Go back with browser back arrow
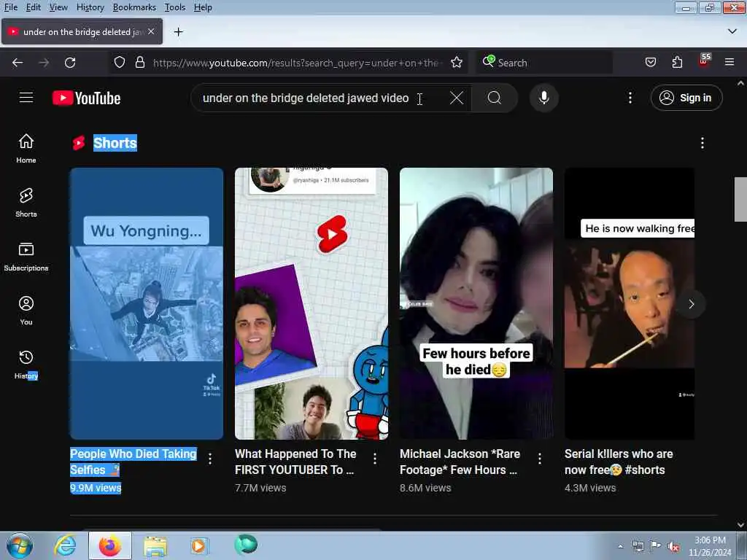This screenshot has width=747, height=560. pyautogui.click(x=18, y=63)
